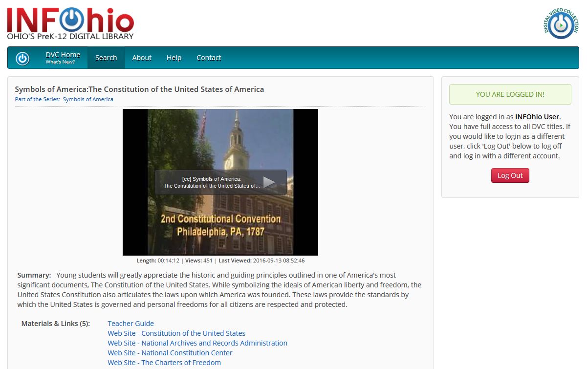Click the Log Out button
Screen dimensions: 588x369
(x=510, y=175)
